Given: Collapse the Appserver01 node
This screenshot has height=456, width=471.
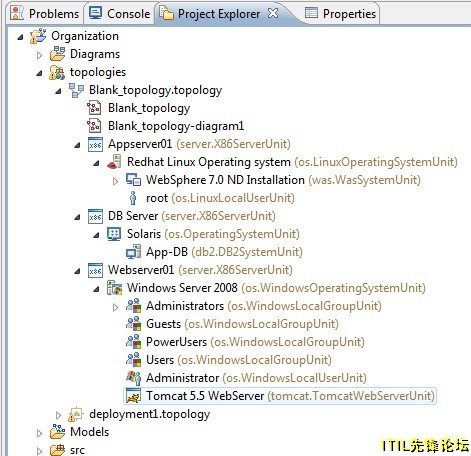Looking at the screenshot, I should click(x=77, y=145).
